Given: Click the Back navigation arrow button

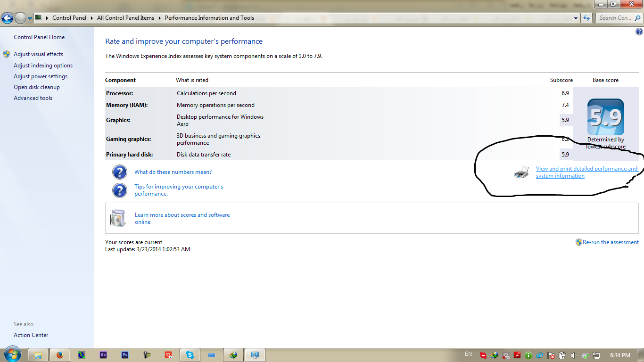Looking at the screenshot, I should tap(8, 18).
